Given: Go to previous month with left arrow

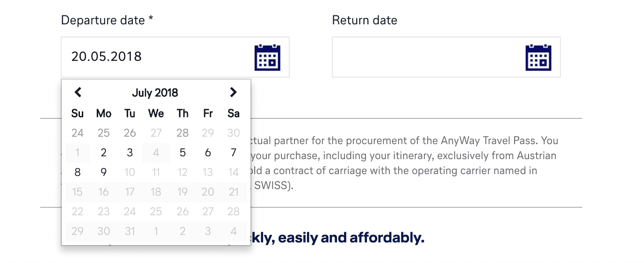Looking at the screenshot, I should pos(78,93).
